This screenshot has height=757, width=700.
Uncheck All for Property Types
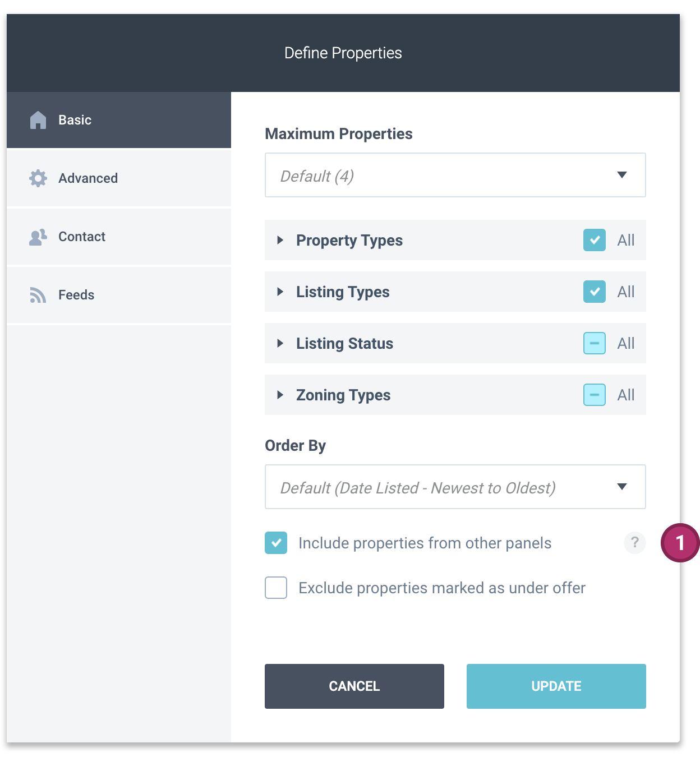coord(595,240)
